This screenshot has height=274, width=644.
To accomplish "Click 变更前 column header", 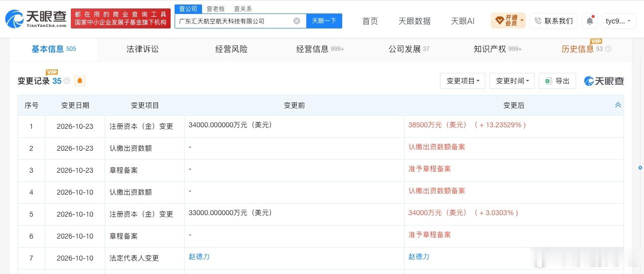I will pyautogui.click(x=294, y=105).
